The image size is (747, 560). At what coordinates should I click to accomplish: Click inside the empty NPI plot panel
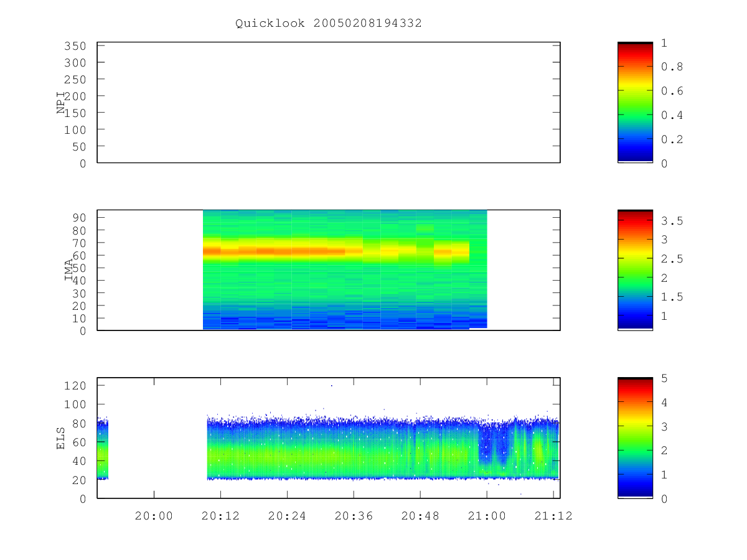329,103
